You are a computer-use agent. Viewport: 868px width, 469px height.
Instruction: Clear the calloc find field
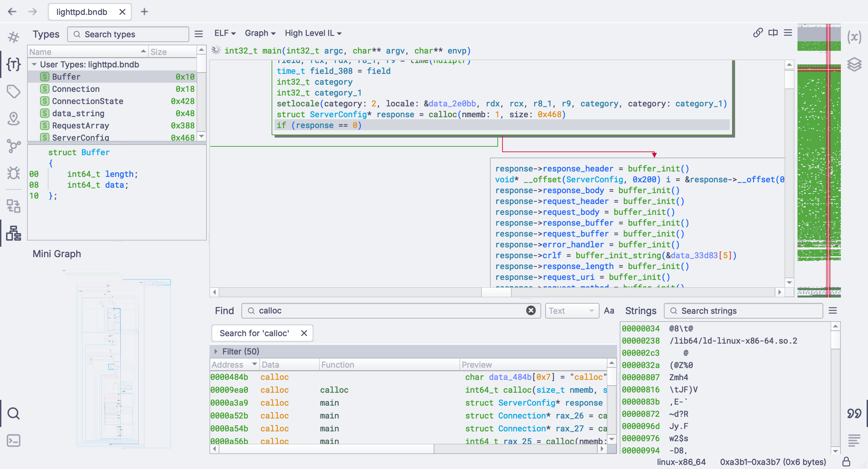click(531, 310)
